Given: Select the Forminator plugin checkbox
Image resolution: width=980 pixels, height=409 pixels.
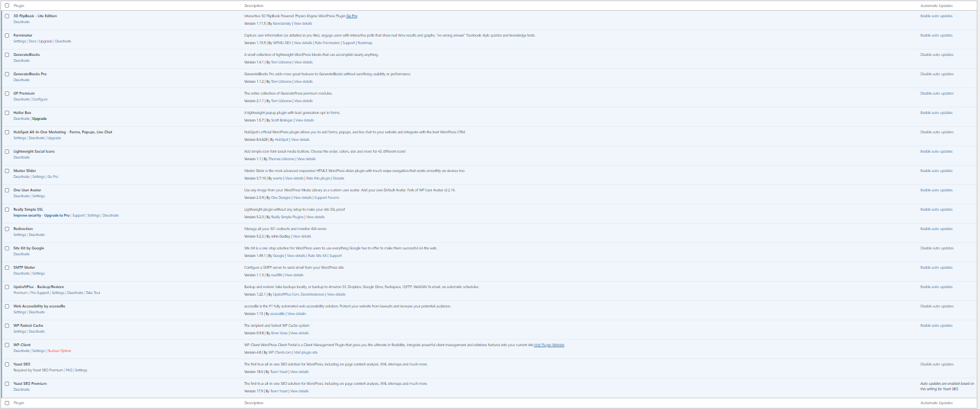Looking at the screenshot, I should tap(7, 35).
